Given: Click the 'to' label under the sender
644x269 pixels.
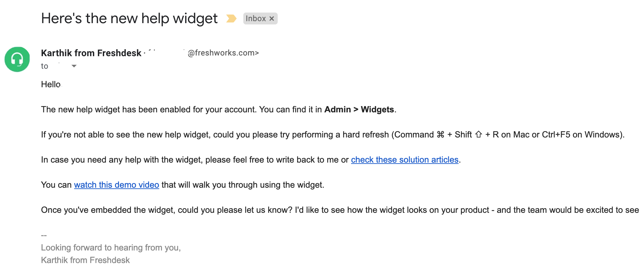Looking at the screenshot, I should (44, 66).
